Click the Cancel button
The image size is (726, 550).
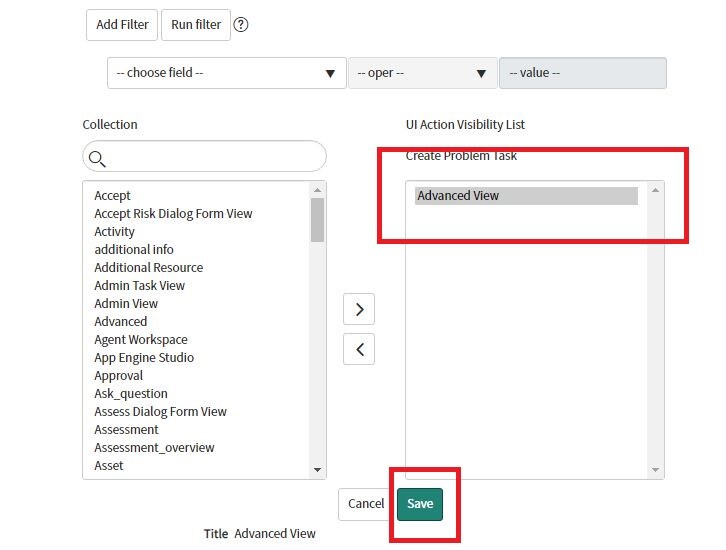click(366, 504)
